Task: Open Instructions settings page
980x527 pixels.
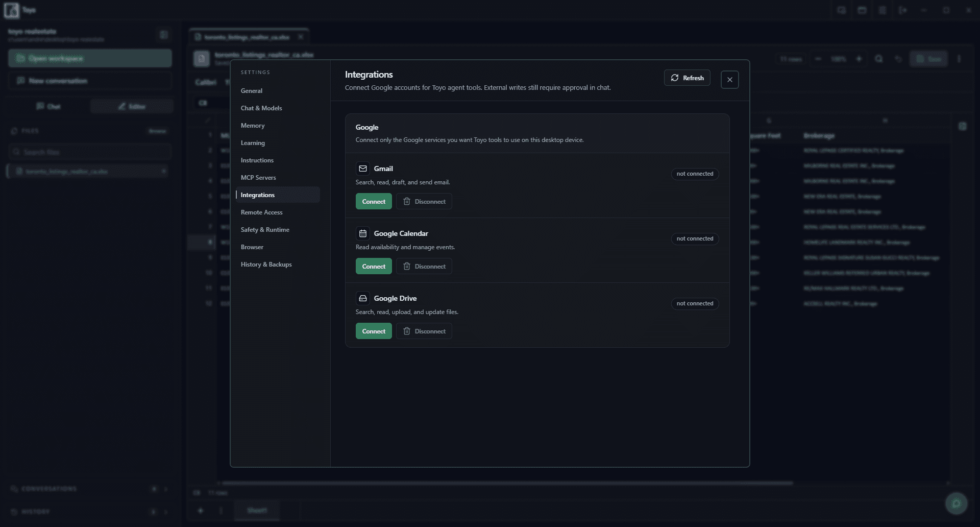Action: coord(278,160)
